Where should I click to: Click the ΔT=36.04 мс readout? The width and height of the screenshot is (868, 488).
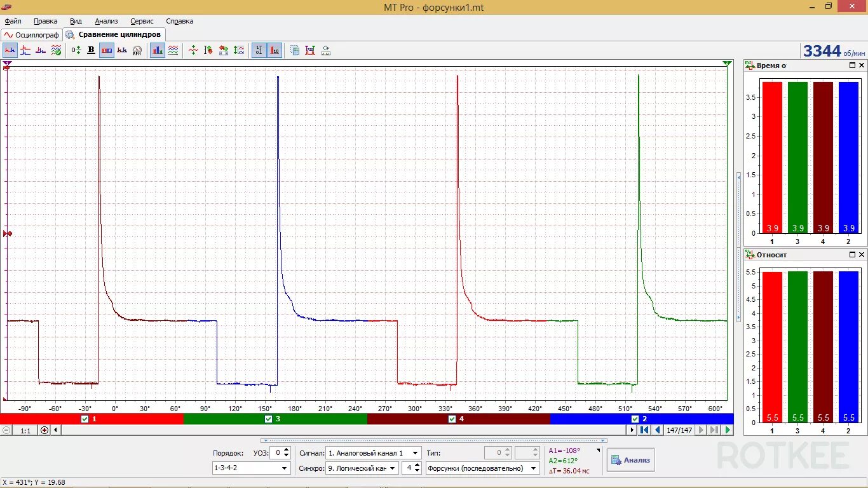coord(569,471)
